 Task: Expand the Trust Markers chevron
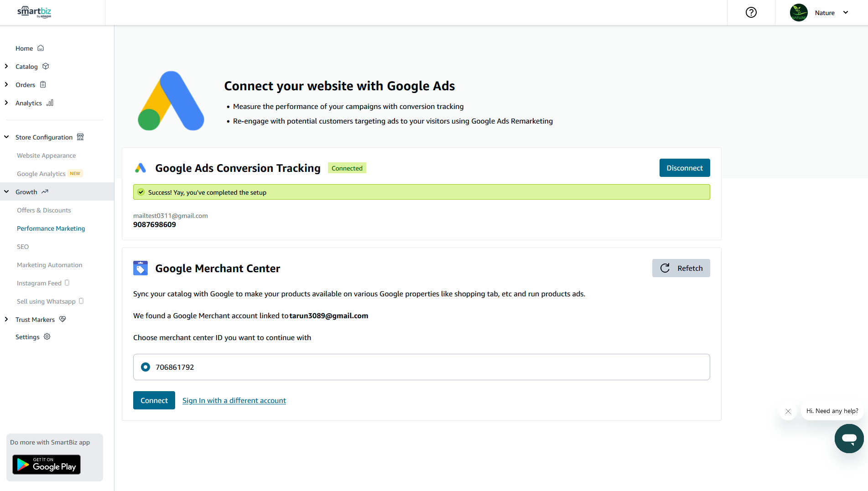coord(6,319)
